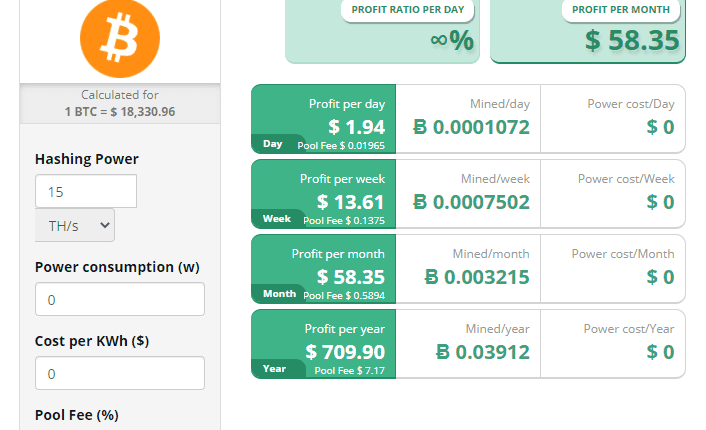
Task: Click the 1 BTC price text
Action: (120, 111)
